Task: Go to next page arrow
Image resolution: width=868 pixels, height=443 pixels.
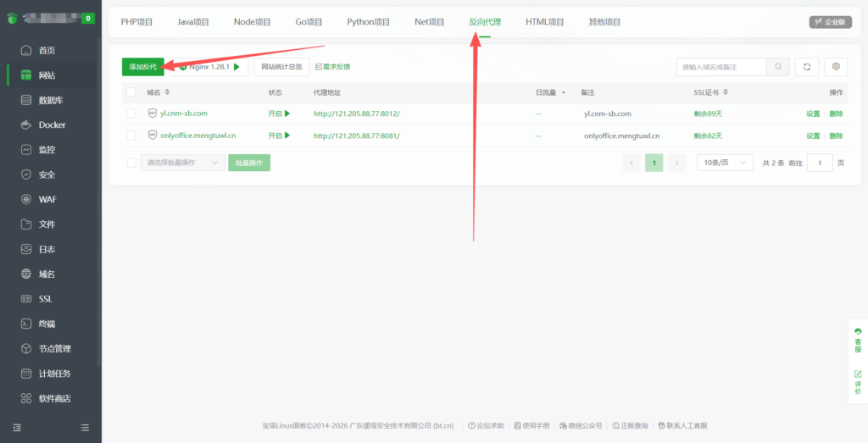Action: (x=676, y=163)
